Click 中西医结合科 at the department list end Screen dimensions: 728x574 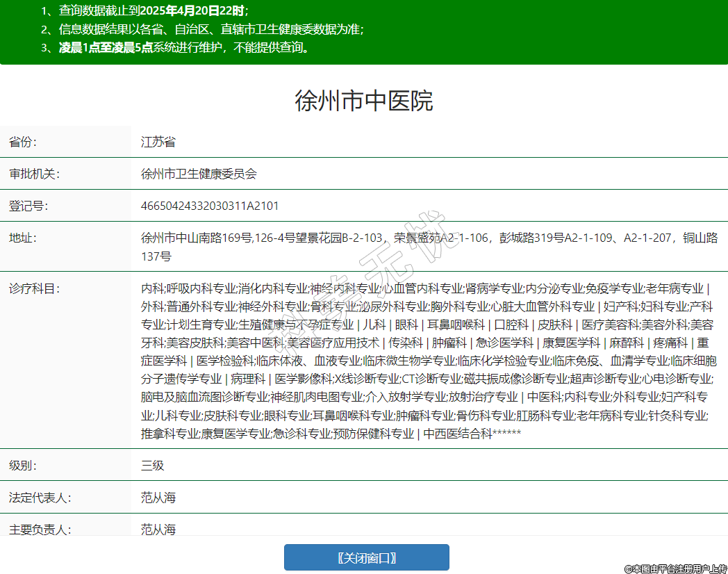457,434
